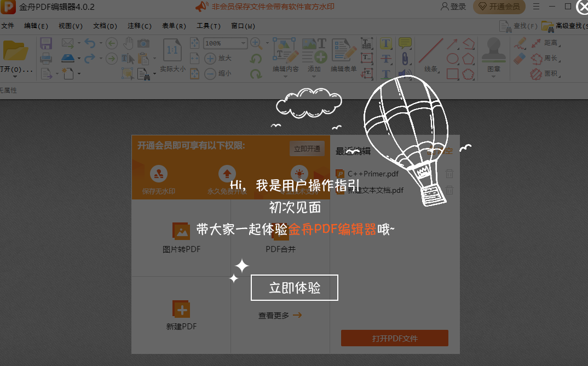Click the purple floppy disk save icon
588x366 pixels.
click(x=46, y=43)
